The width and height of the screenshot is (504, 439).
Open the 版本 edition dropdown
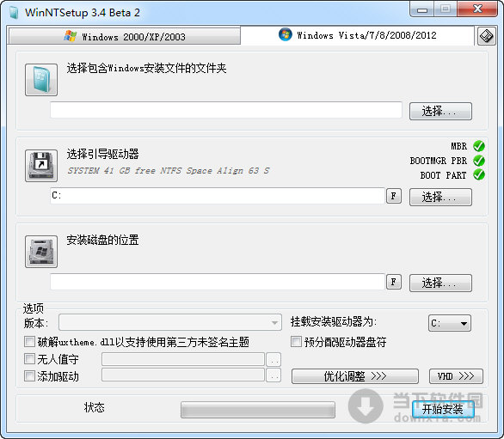pyautogui.click(x=170, y=322)
